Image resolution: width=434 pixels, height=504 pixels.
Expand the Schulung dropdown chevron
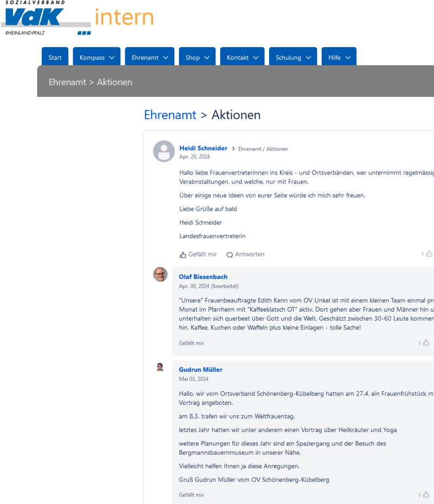coord(308,57)
